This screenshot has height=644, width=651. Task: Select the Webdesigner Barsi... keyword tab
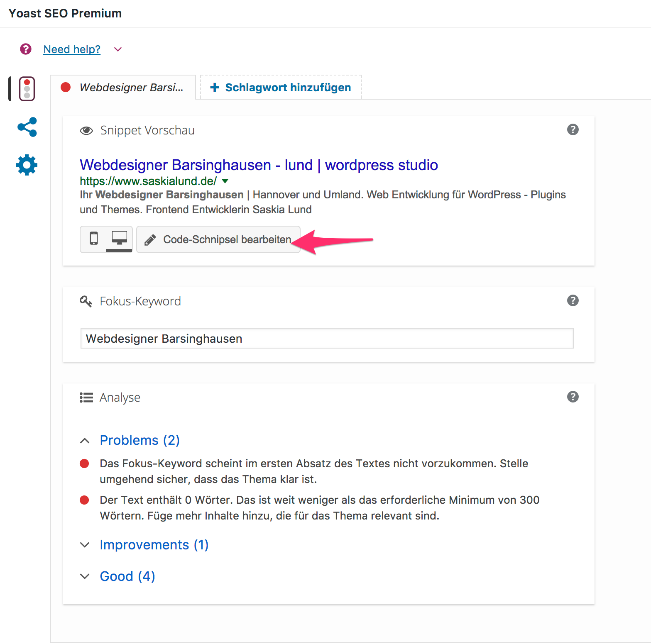123,88
